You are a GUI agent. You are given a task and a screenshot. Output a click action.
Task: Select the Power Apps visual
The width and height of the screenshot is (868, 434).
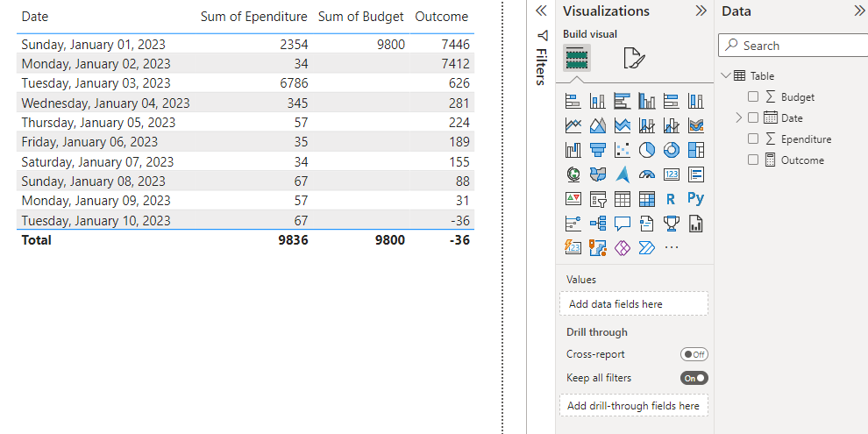coord(623,247)
